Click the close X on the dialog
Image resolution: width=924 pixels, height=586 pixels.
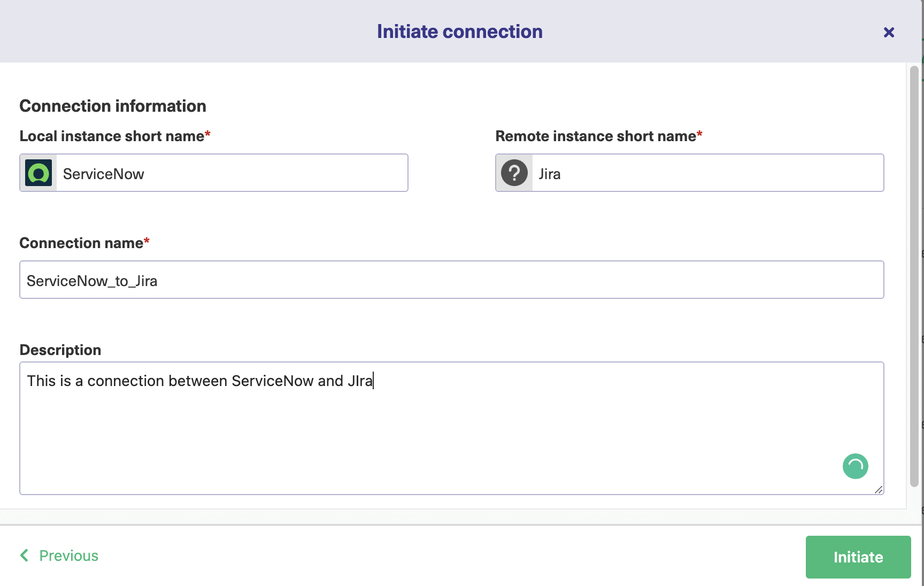[889, 32]
